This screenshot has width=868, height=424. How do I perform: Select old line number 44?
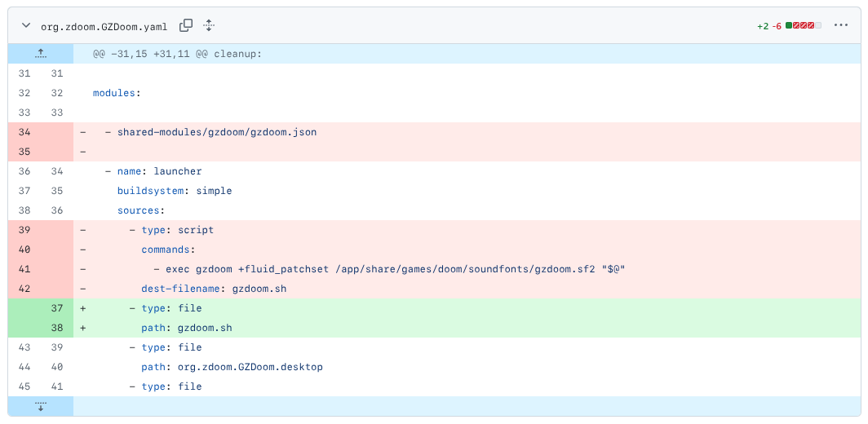click(x=24, y=367)
